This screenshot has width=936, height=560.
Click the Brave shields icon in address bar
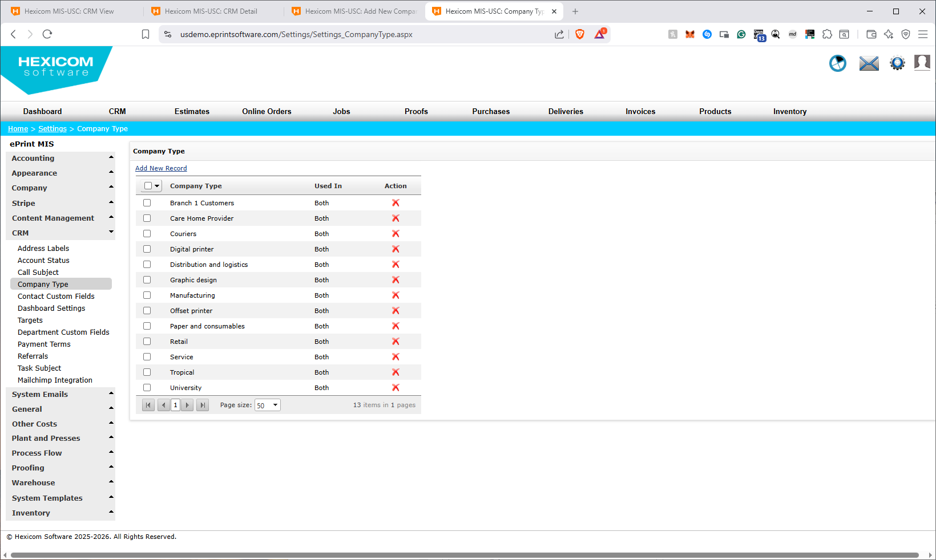click(580, 34)
